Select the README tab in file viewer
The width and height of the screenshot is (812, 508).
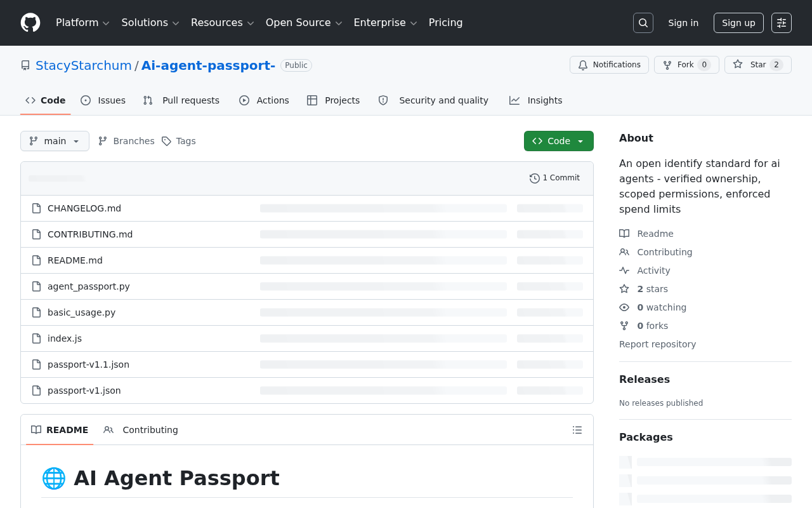tap(60, 430)
